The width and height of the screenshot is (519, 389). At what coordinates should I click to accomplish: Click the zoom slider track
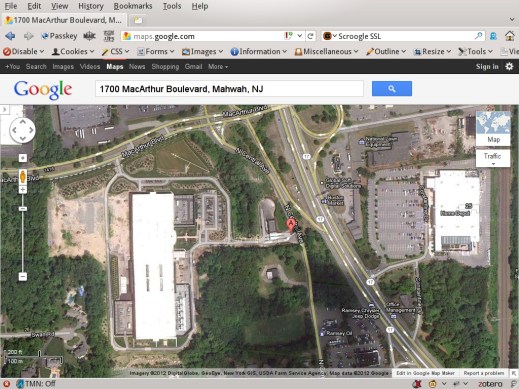coord(23,233)
